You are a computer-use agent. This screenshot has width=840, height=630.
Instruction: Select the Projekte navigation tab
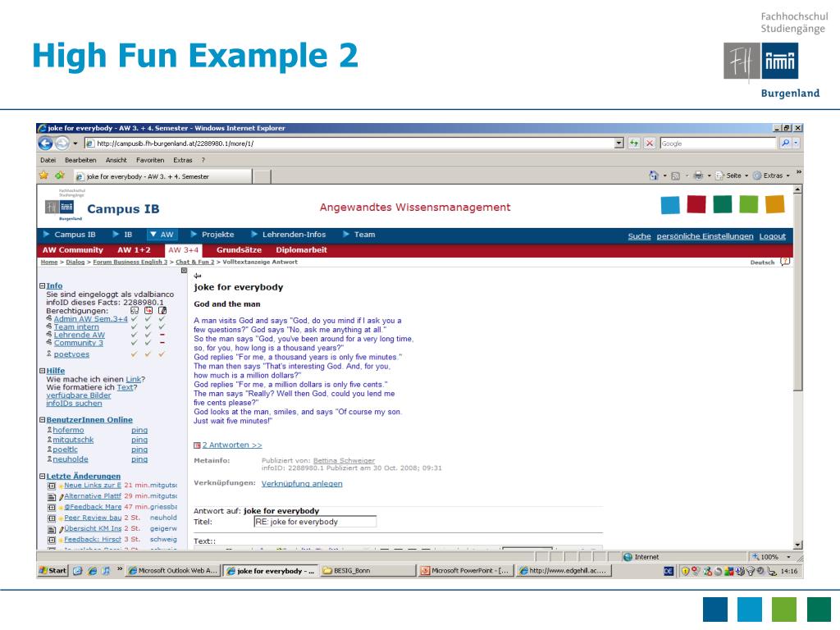(x=212, y=234)
